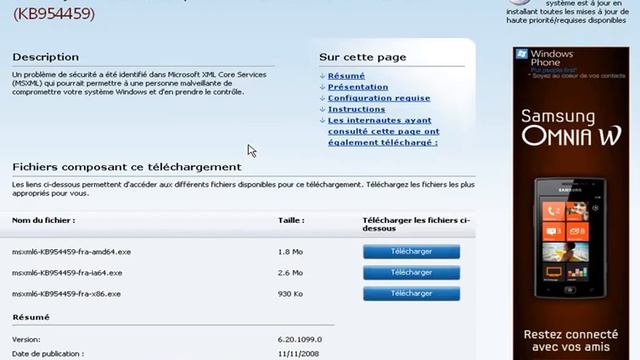640x360 pixels.
Task: Click 'Restez connecté avec vos amis' ad text
Action: (x=571, y=341)
